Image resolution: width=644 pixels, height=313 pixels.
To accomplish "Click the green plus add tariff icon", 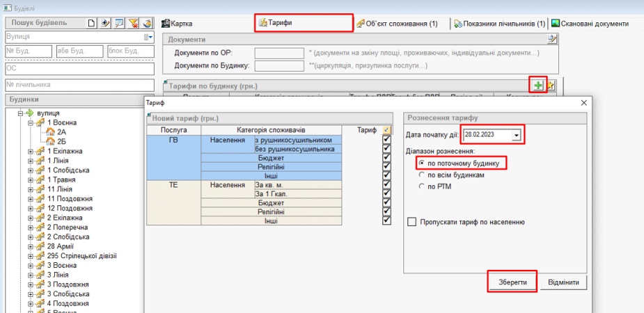I will [537, 86].
